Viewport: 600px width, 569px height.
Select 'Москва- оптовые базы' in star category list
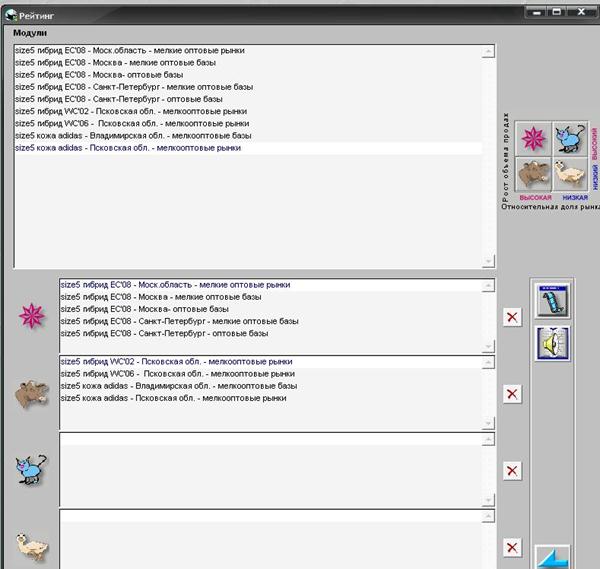click(271, 309)
